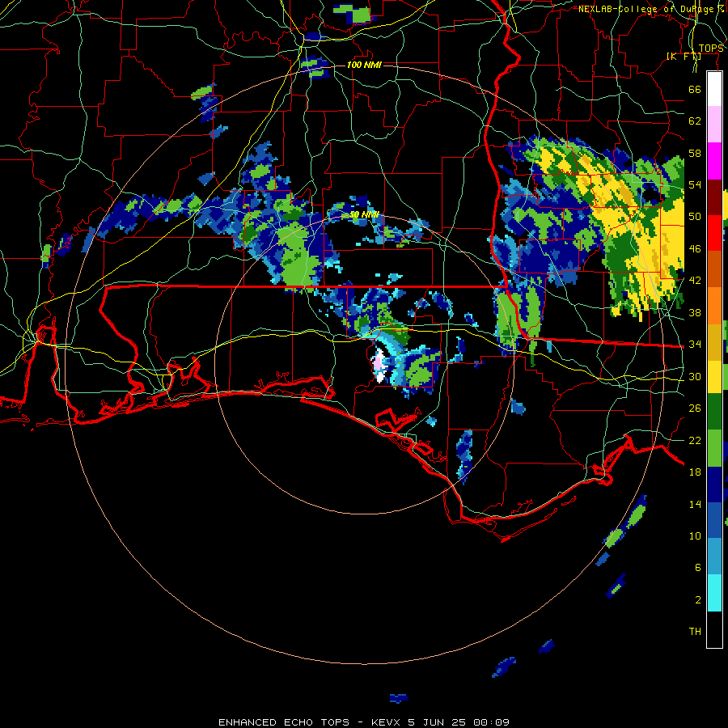Click the "KEVX" radar site identifier
728x728 pixels.
[x=387, y=722]
